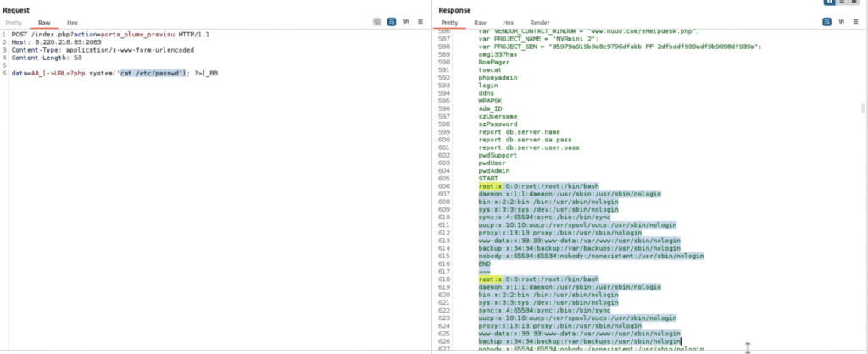Switch Request view to the Hex tab
The width and height of the screenshot is (868, 354).
pyautogui.click(x=73, y=23)
